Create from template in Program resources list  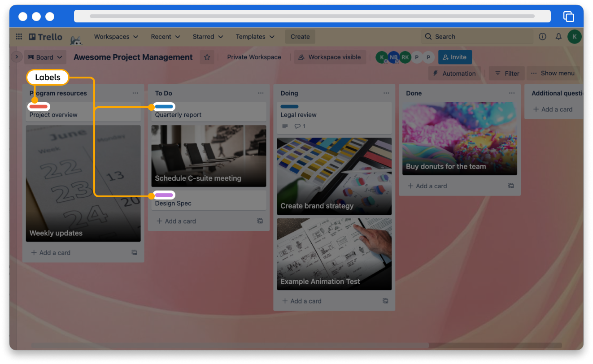[135, 253]
